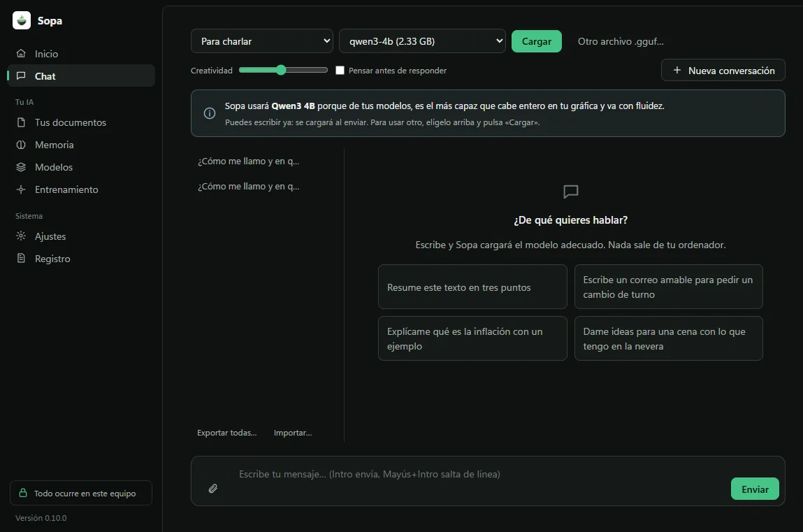Choose suggestion Dame ideas para una cena

(668, 338)
